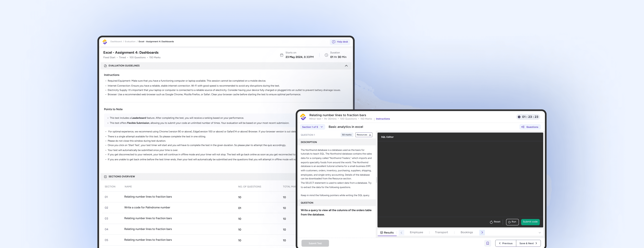
Task: Open the Instructions link
Action: click(383, 119)
